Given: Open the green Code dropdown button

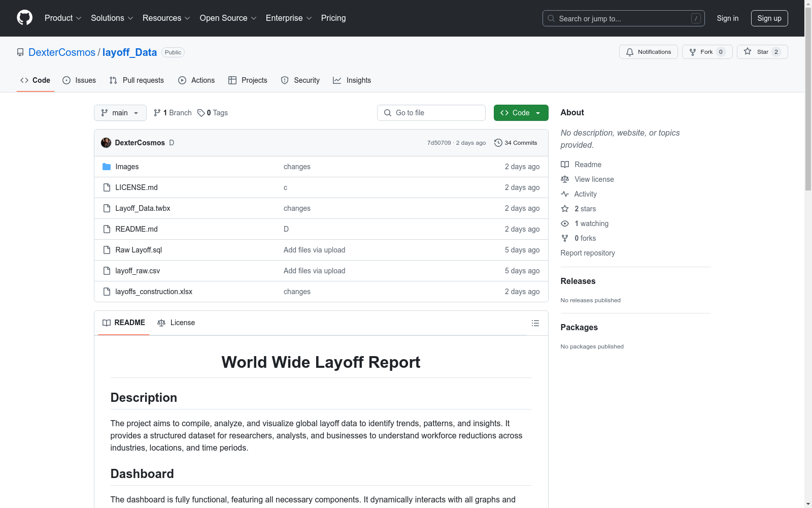Looking at the screenshot, I should pyautogui.click(x=521, y=113).
